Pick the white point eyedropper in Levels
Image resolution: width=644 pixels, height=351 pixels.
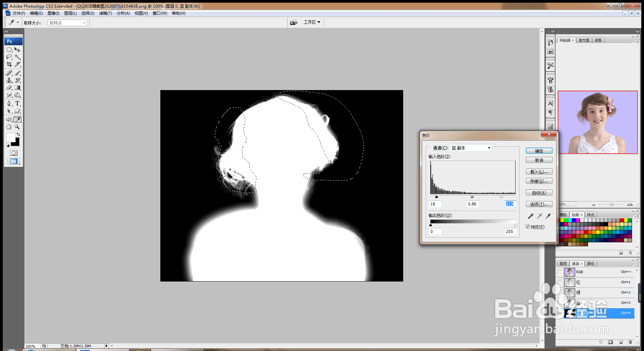coord(548,216)
